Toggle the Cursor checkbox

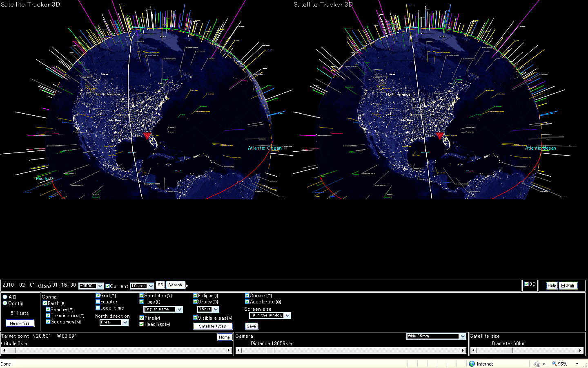[x=247, y=296]
